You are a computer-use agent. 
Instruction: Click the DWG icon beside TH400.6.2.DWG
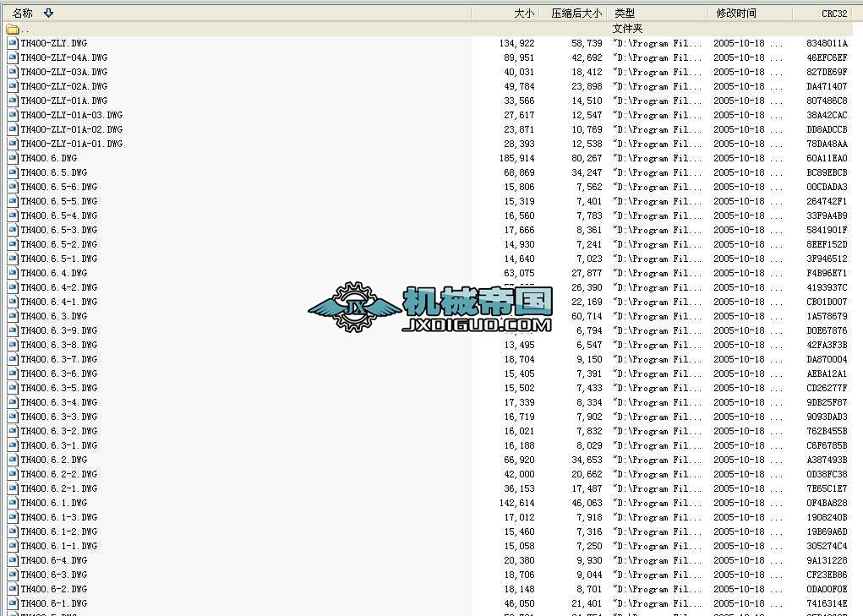click(12, 460)
